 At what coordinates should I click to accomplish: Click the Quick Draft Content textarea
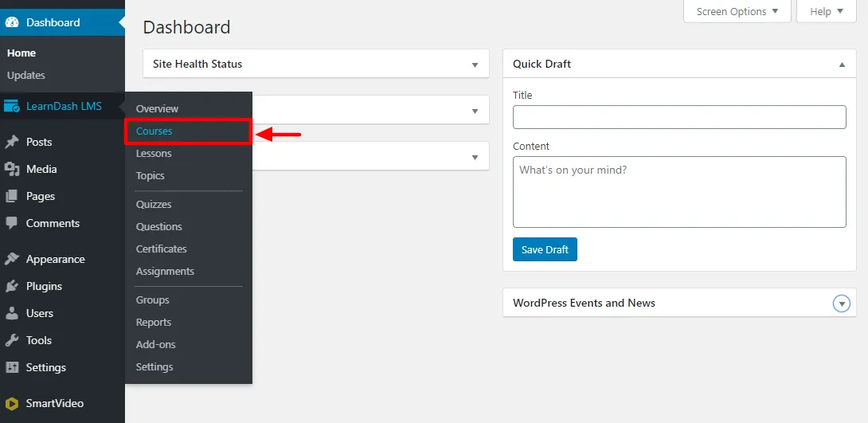tap(679, 191)
